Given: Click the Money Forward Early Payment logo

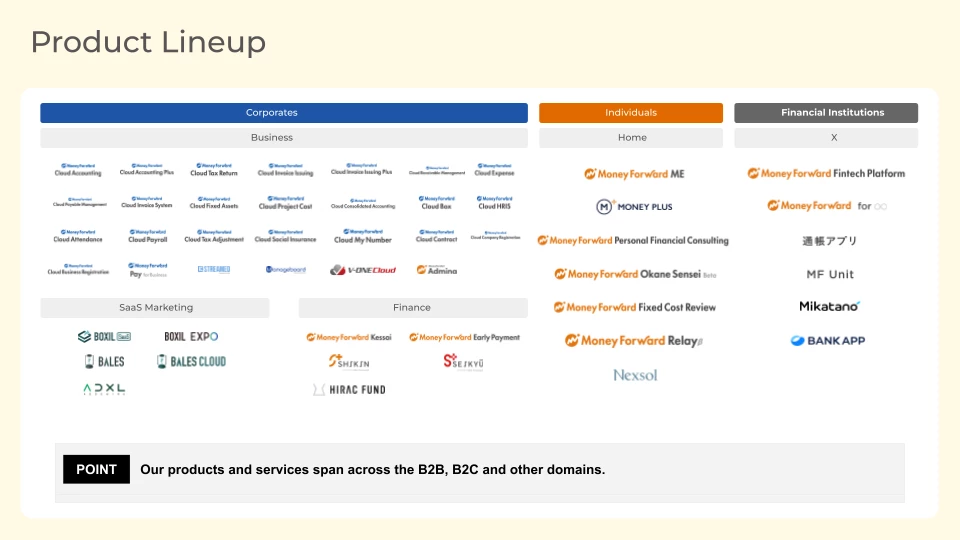Looking at the screenshot, I should coord(464,337).
